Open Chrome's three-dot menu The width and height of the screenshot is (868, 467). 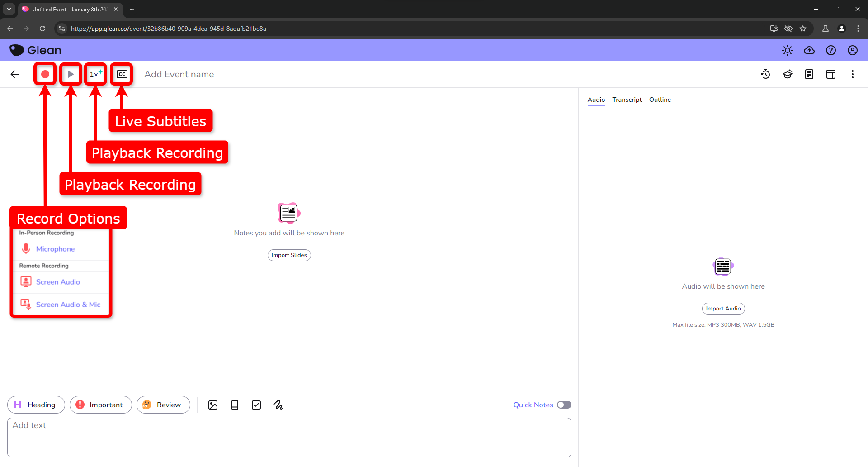tap(858, 29)
